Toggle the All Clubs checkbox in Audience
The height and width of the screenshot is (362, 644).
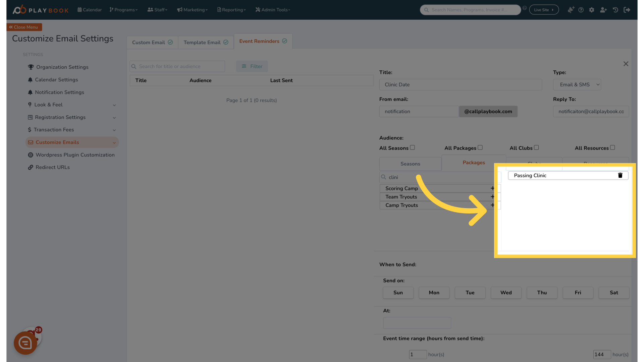(537, 147)
